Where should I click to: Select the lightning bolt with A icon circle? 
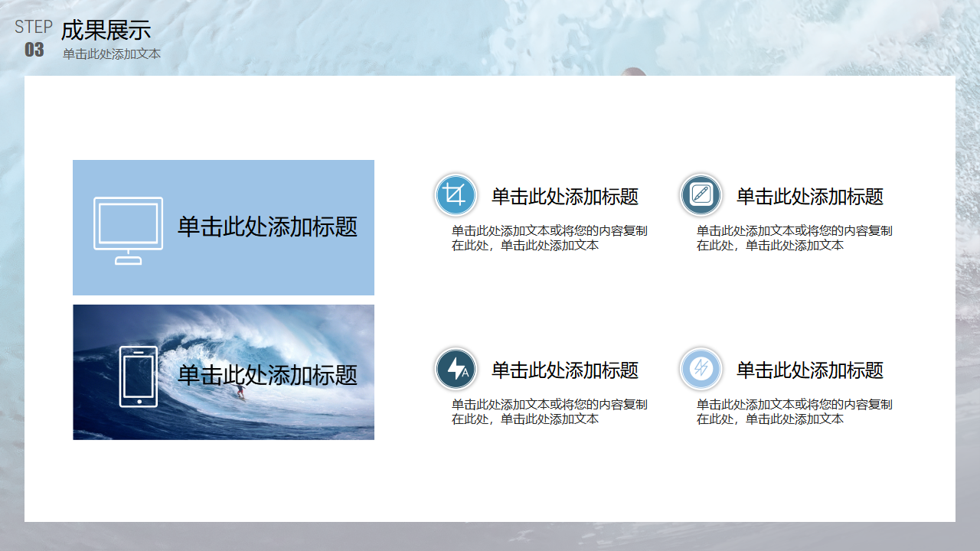(456, 369)
